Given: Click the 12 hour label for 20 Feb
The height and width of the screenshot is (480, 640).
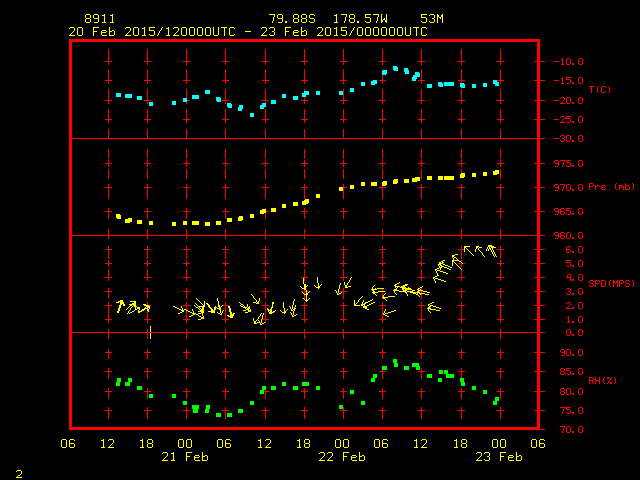Looking at the screenshot, I should [x=107, y=444].
